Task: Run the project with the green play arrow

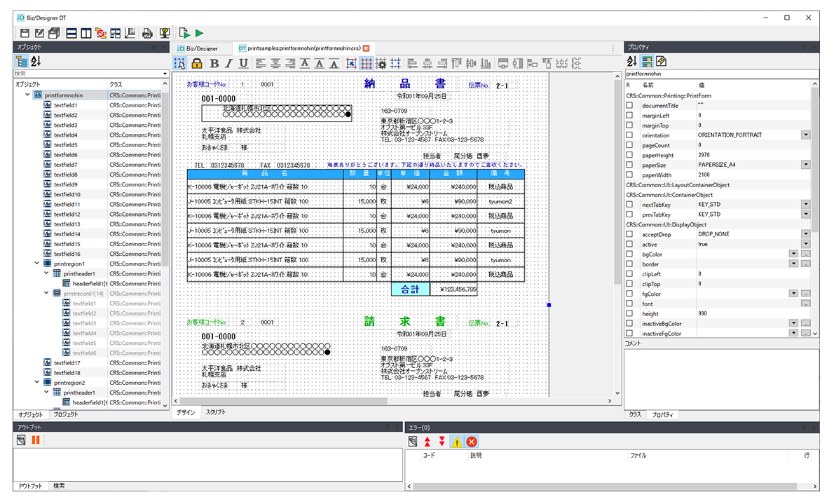Action: tap(200, 33)
